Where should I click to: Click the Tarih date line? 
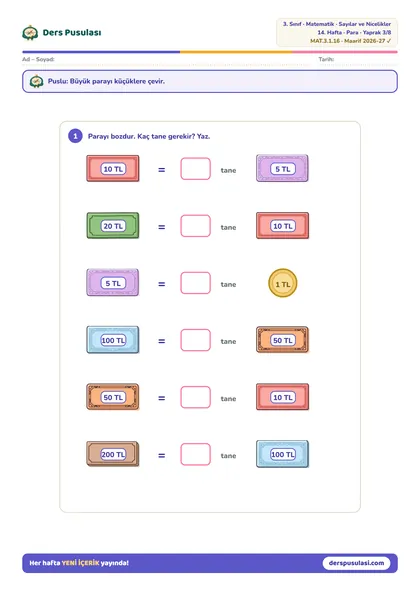(x=358, y=60)
